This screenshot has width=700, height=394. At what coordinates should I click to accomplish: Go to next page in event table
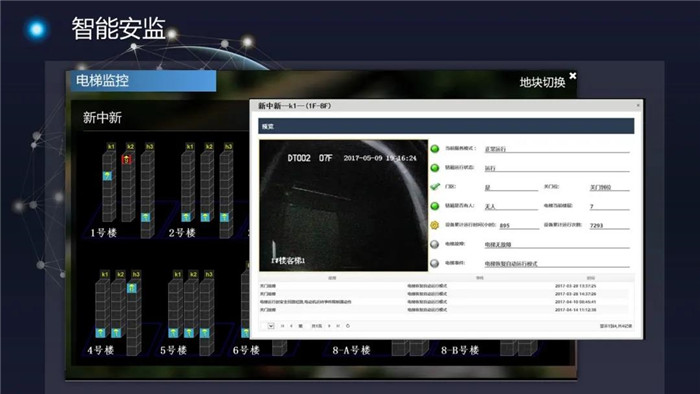click(329, 326)
